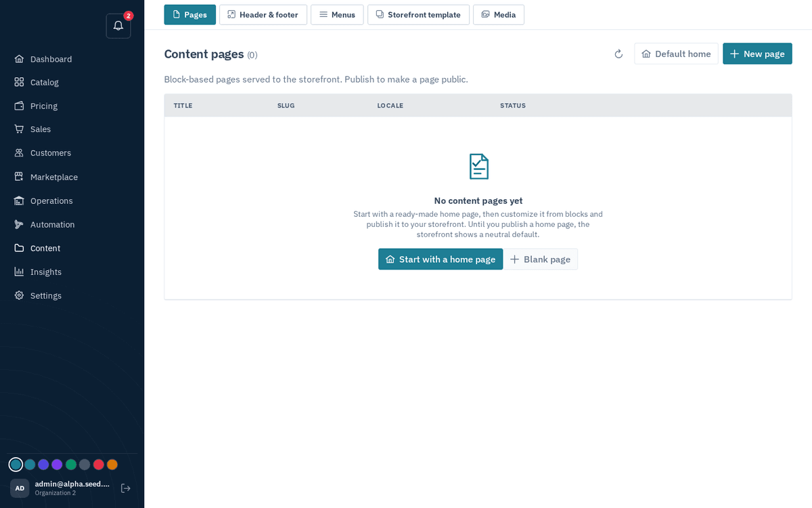Refresh the content pages list
The image size is (812, 508).
pyautogui.click(x=618, y=54)
